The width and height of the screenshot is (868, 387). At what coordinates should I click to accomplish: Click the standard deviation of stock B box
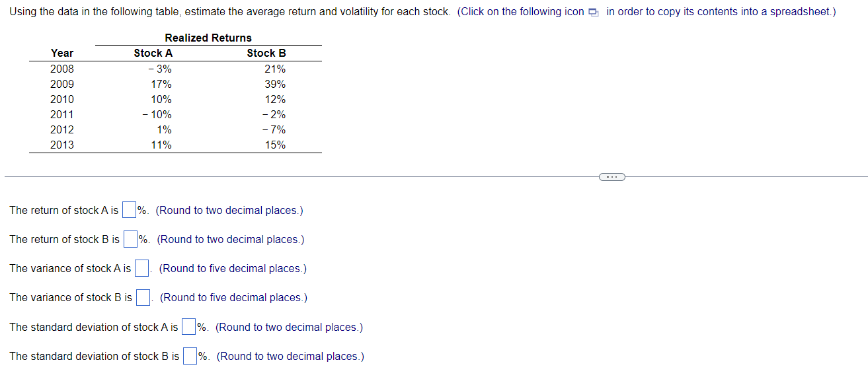(189, 355)
